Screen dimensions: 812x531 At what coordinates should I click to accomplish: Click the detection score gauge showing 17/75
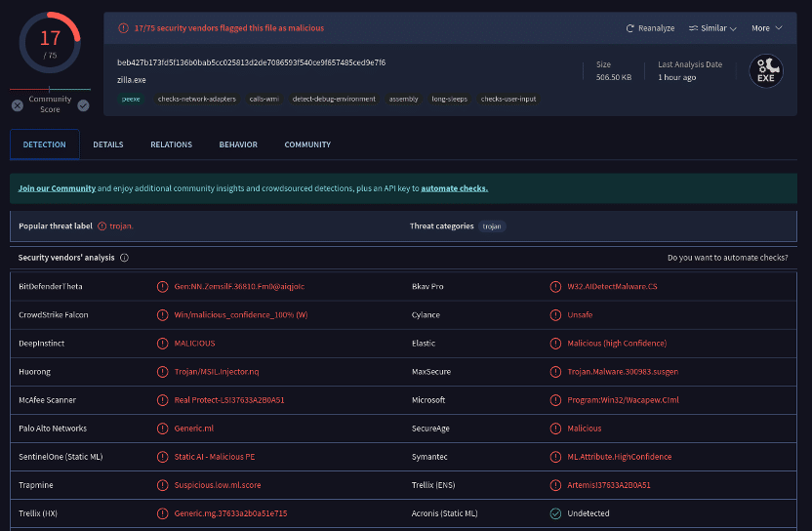pyautogui.click(x=49, y=44)
